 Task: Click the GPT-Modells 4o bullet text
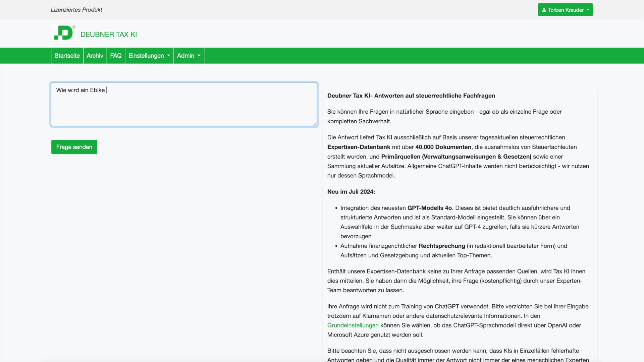pyautogui.click(x=429, y=208)
